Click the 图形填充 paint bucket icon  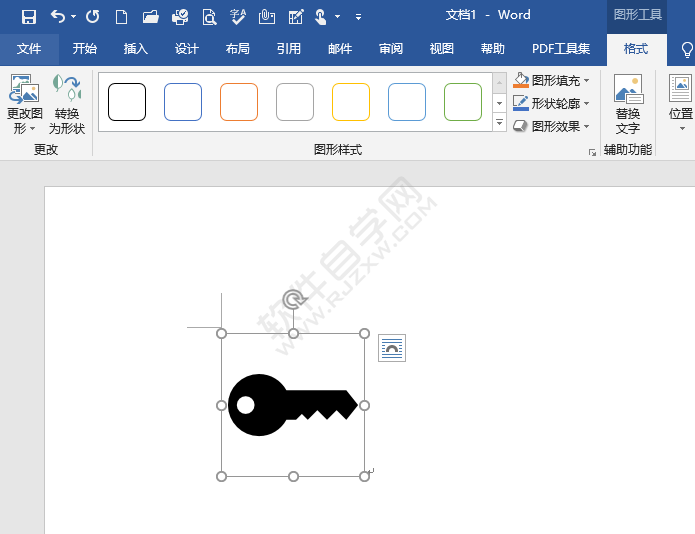tap(521, 80)
